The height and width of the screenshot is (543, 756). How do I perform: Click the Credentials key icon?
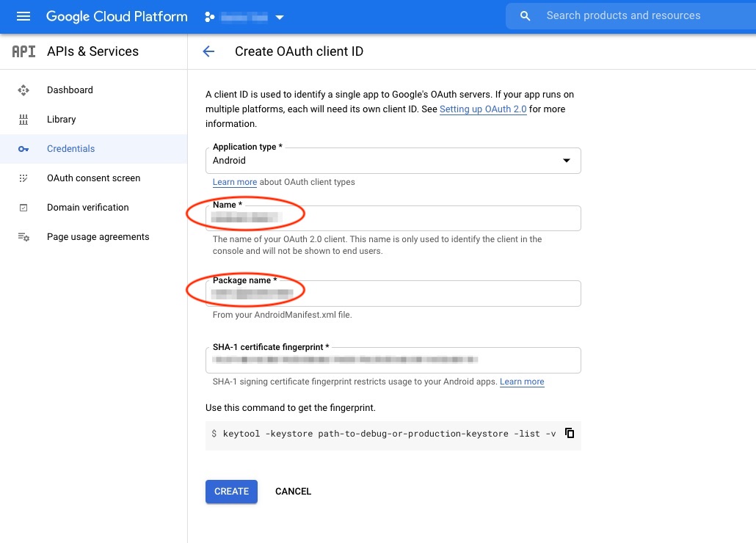pyautogui.click(x=23, y=149)
